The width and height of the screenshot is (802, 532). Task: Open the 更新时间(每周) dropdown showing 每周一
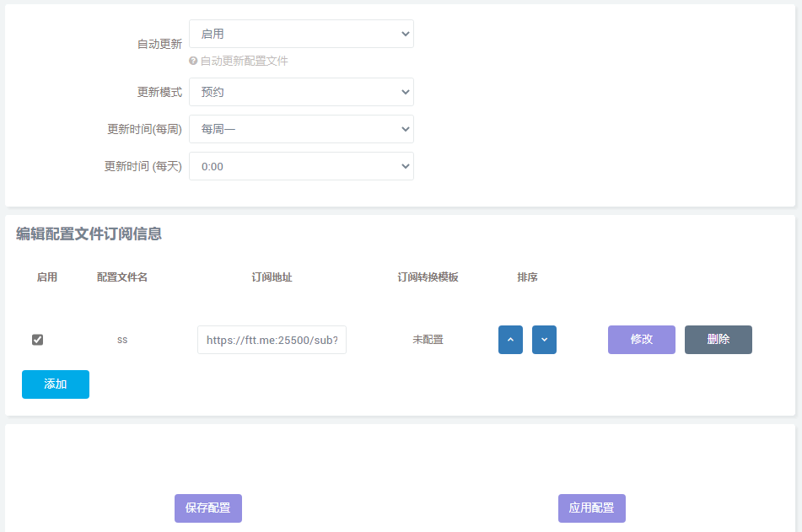(x=301, y=129)
